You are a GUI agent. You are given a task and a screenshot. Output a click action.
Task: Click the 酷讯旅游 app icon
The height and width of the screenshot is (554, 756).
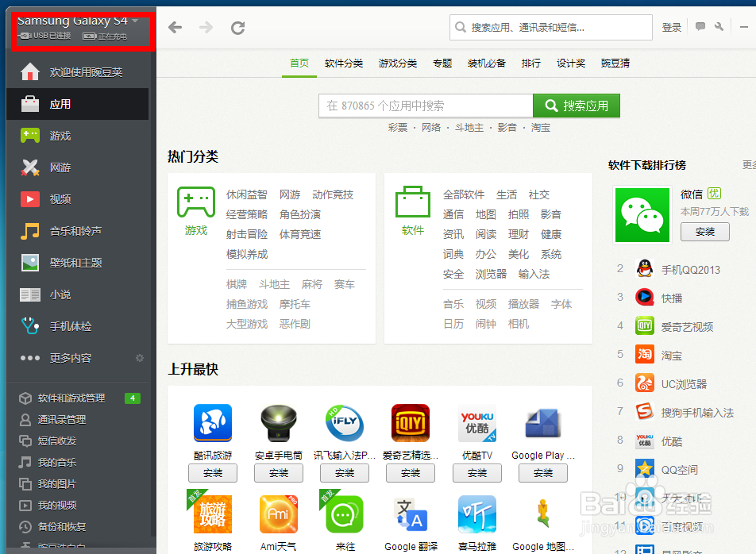coord(213,422)
